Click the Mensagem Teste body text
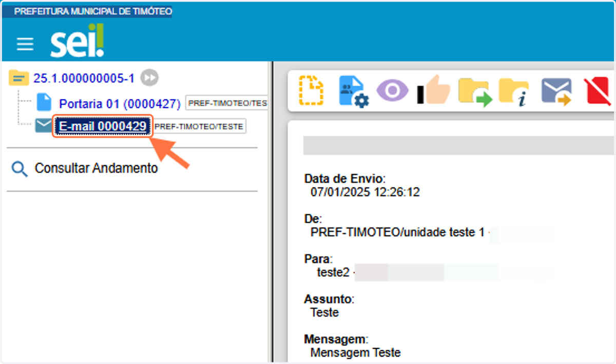The width and height of the screenshot is (616, 364). click(x=355, y=353)
